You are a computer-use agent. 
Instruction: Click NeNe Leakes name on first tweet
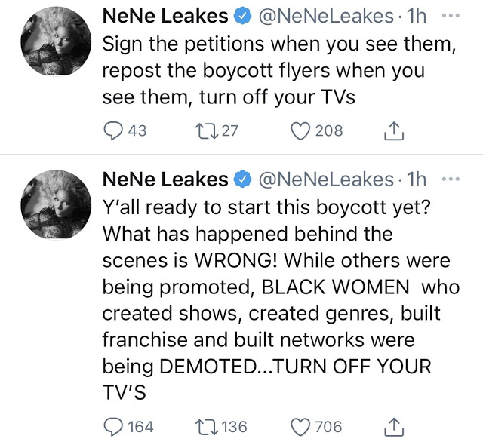(165, 14)
